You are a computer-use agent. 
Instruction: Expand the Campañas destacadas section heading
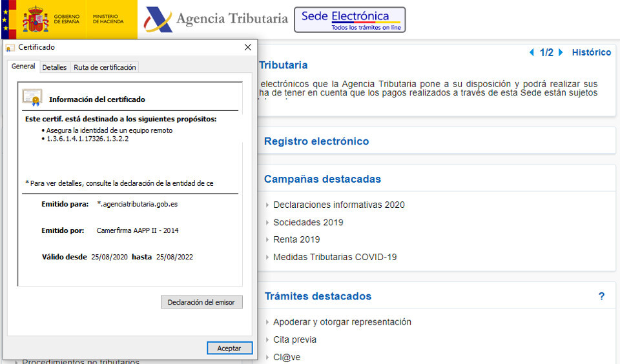coord(322,179)
